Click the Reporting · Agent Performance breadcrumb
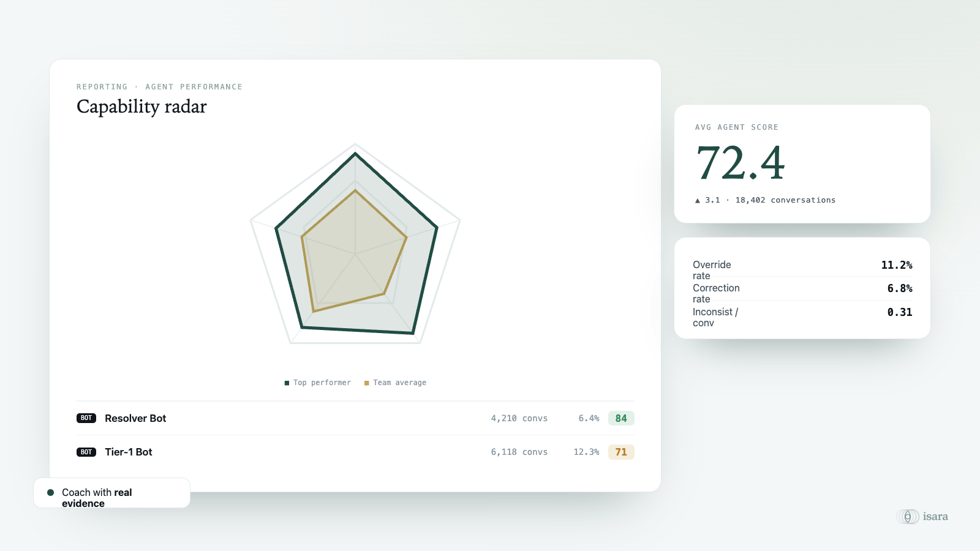 (x=159, y=87)
